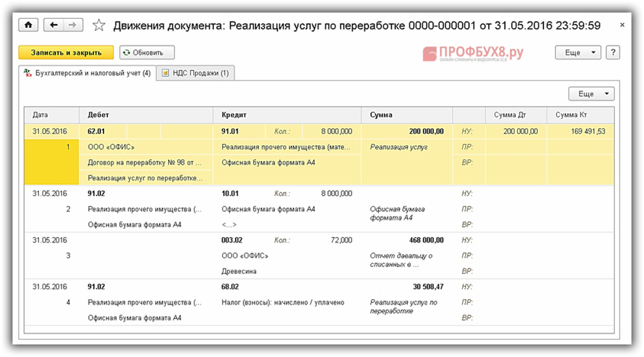Go forward with the right arrow

(x=73, y=25)
